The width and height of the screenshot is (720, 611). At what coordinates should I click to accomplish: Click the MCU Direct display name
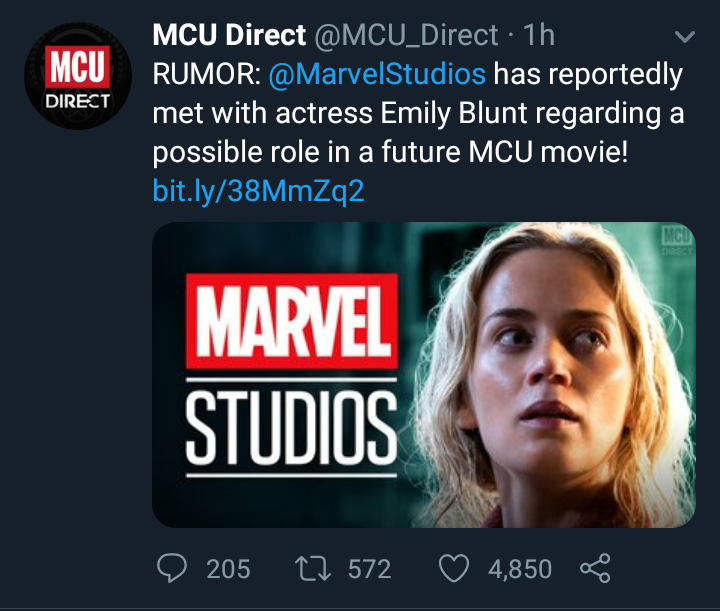[x=229, y=36]
